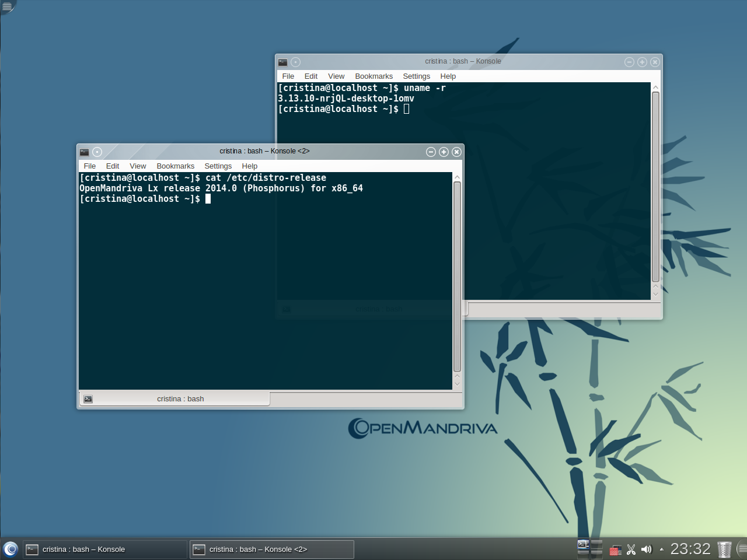The height and width of the screenshot is (560, 747).
Task: Click the 23:32 clock in the panel
Action: click(690, 549)
